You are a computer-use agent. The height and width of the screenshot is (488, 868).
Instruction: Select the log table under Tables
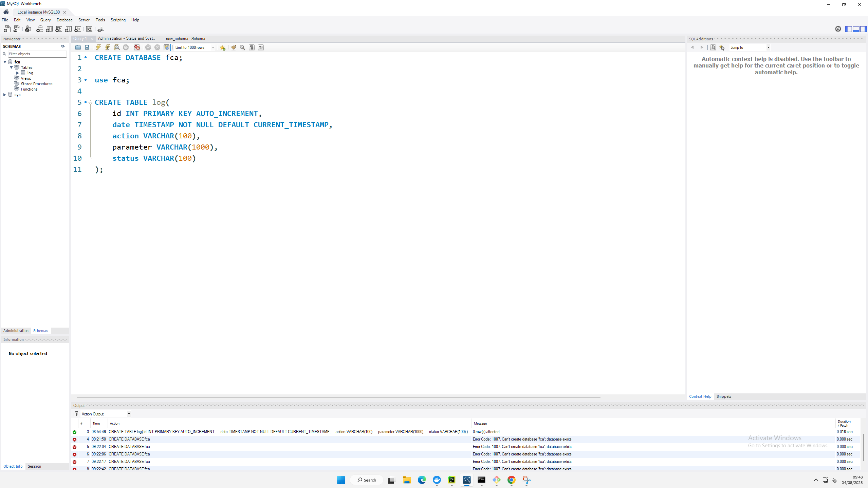30,73
